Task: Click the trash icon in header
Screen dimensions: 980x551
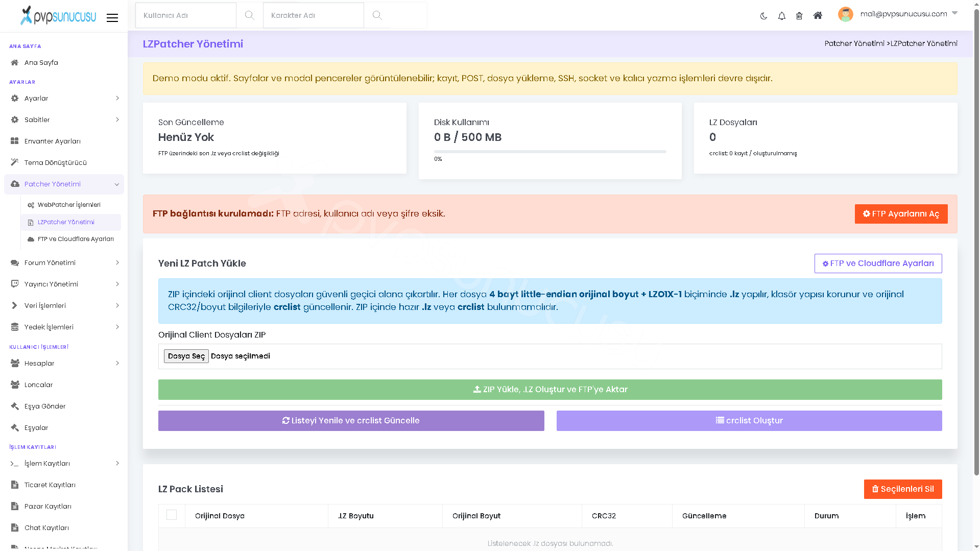Action: (x=799, y=16)
